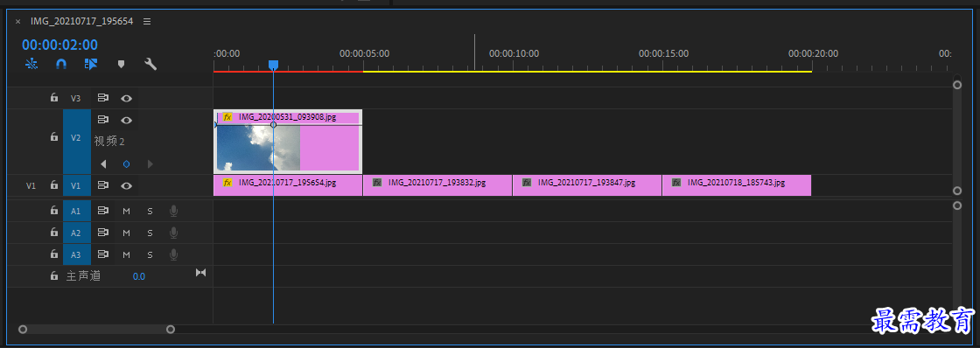Click the 00:00:02:00 playhead timecode field
The image size is (980, 348).
[60, 45]
